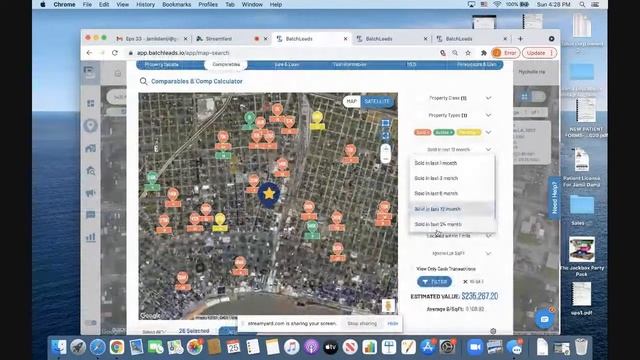
Task: Switch to MAP view
Action: (351, 101)
